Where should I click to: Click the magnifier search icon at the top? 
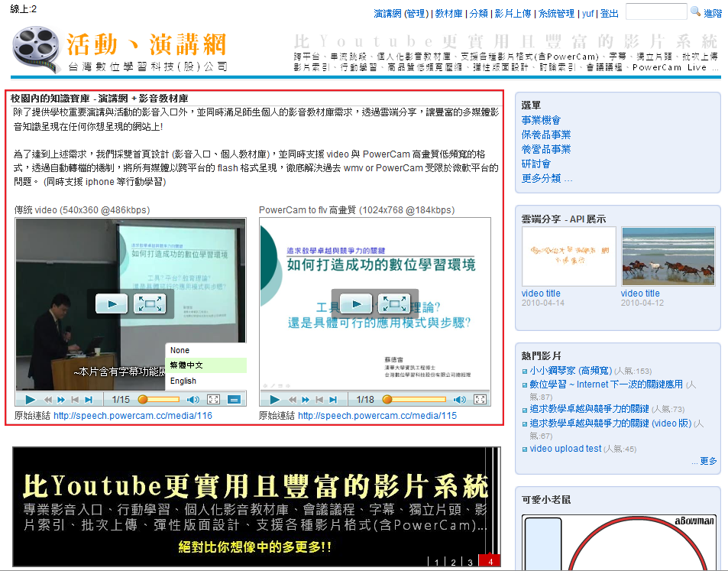click(x=695, y=12)
